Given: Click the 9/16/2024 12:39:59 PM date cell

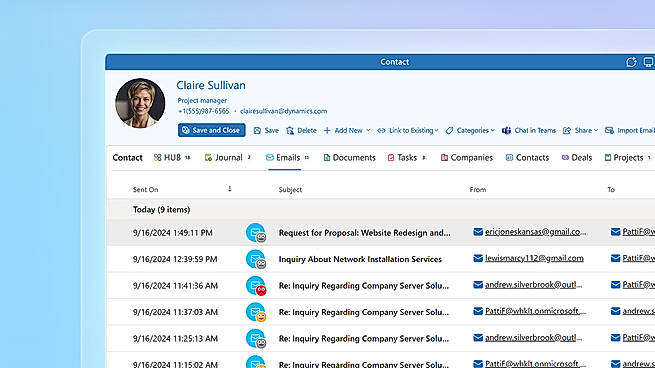Looking at the screenshot, I should point(175,259).
